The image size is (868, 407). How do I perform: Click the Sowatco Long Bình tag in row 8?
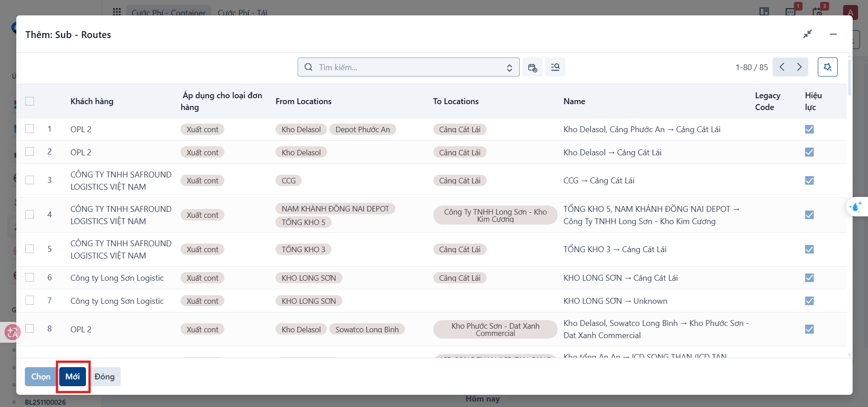[367, 330]
